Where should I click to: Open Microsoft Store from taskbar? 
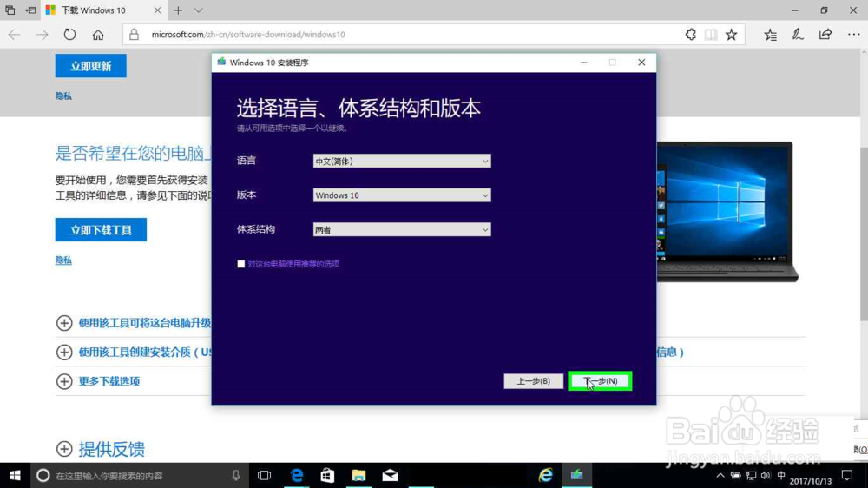(x=328, y=475)
